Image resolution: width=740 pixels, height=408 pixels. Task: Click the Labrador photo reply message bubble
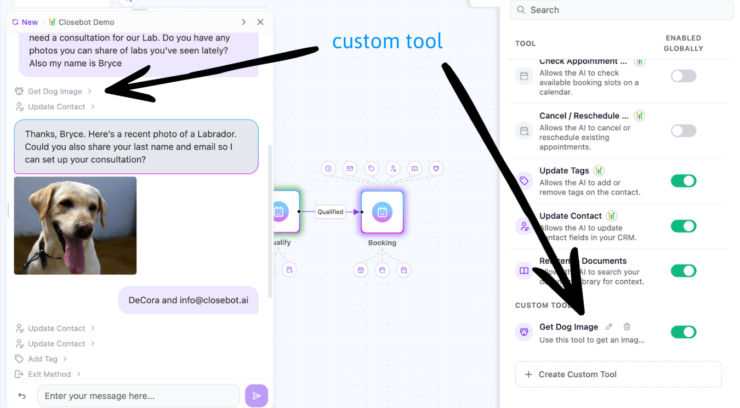coord(136,147)
